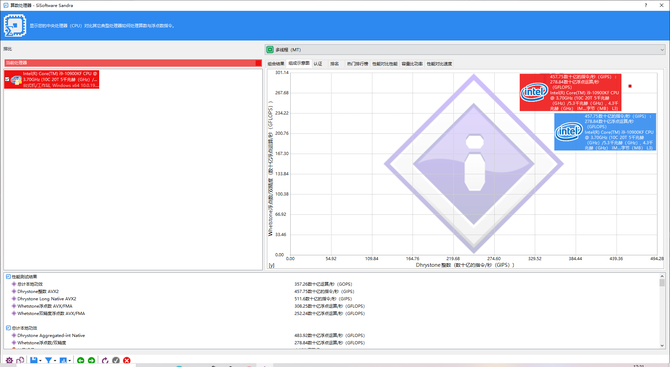Click the results list scrollbar down arrow
Image resolution: width=670 pixels, height=367 pixels.
[662, 346]
